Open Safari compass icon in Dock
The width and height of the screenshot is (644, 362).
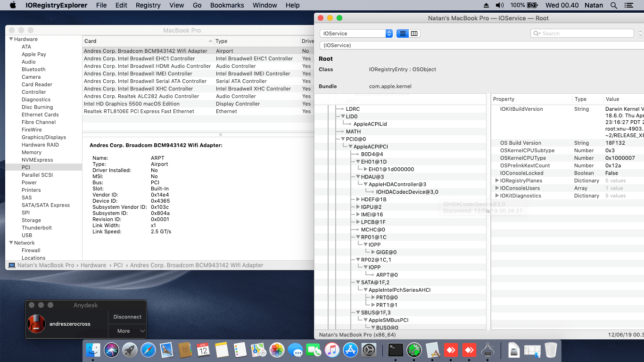pos(148,350)
